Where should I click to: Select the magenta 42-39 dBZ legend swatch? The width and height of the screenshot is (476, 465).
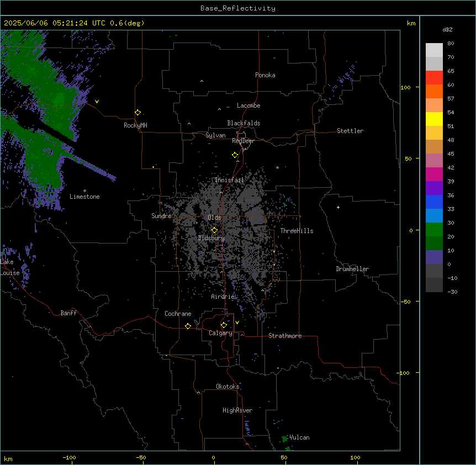click(x=434, y=174)
